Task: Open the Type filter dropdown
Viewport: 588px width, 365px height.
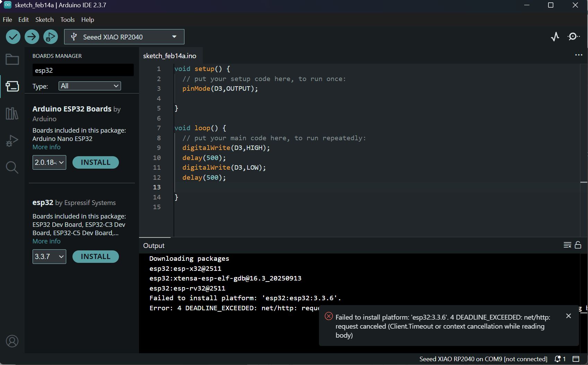Action: [90, 86]
